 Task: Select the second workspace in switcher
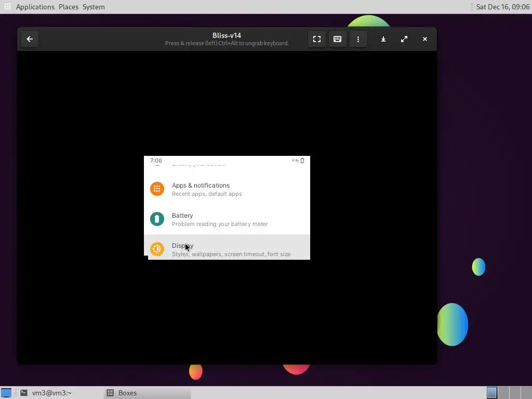(503, 393)
